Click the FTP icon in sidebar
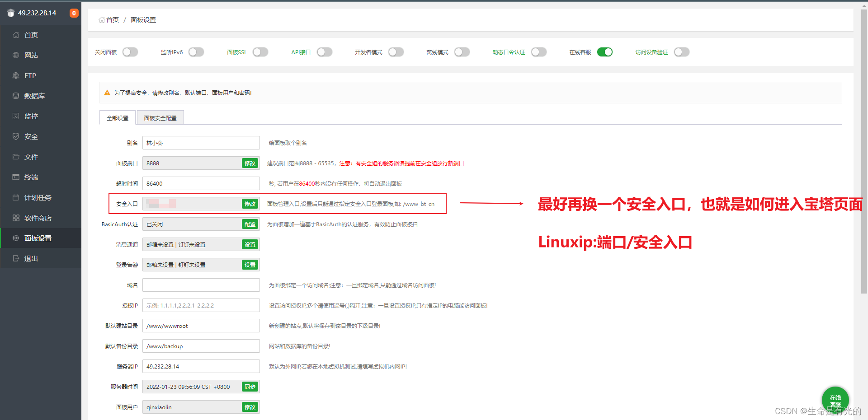Image resolution: width=868 pixels, height=420 pixels. [16, 75]
